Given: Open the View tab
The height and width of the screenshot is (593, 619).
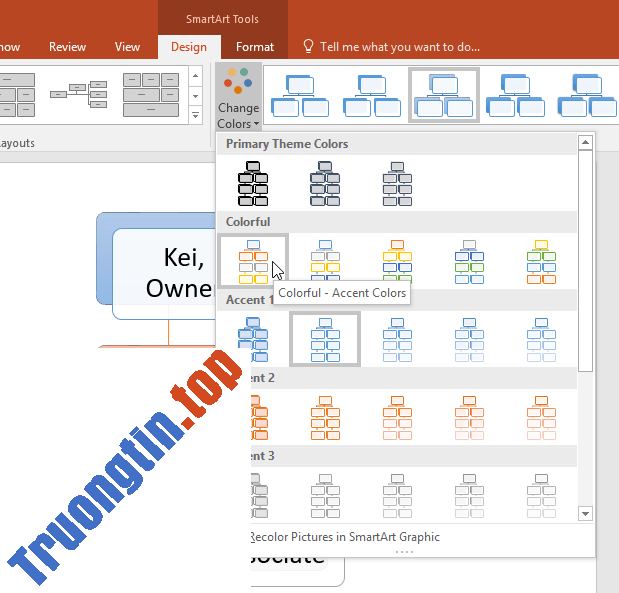Looking at the screenshot, I should pos(127,47).
